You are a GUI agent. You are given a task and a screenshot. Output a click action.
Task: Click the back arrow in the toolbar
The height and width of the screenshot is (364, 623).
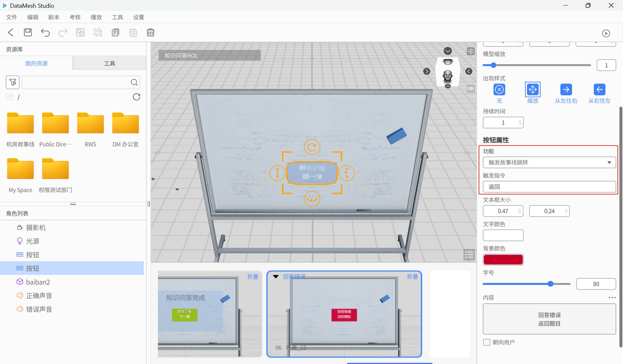[11, 32]
